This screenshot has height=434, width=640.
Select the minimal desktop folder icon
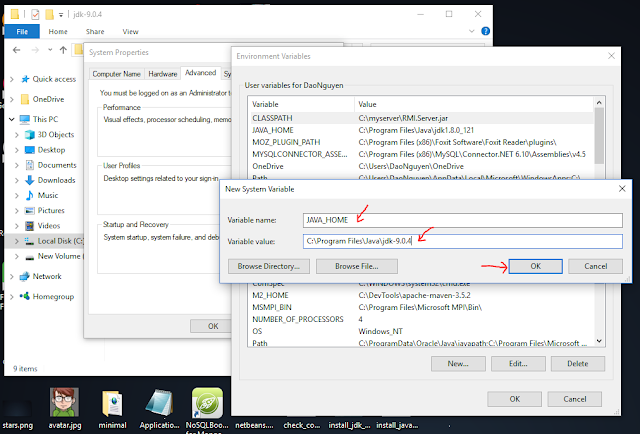click(112, 408)
